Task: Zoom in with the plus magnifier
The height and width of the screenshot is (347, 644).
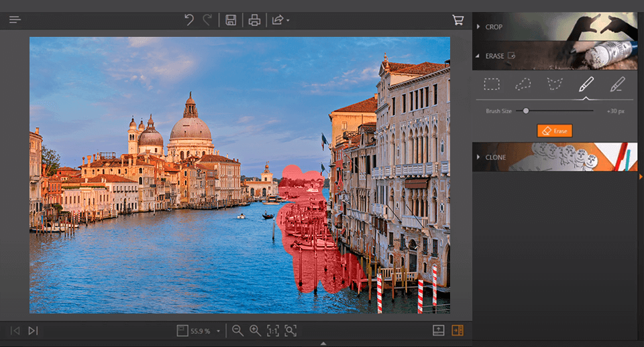Action: point(255,330)
